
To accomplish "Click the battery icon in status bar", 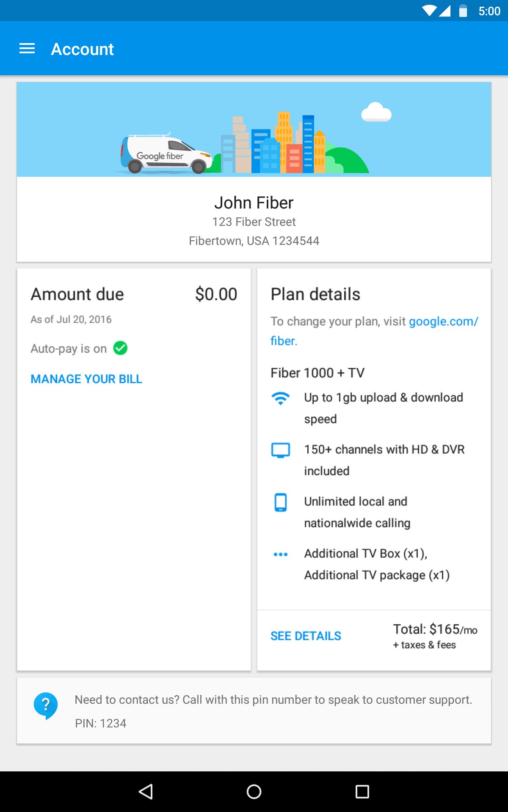I will pos(463,11).
